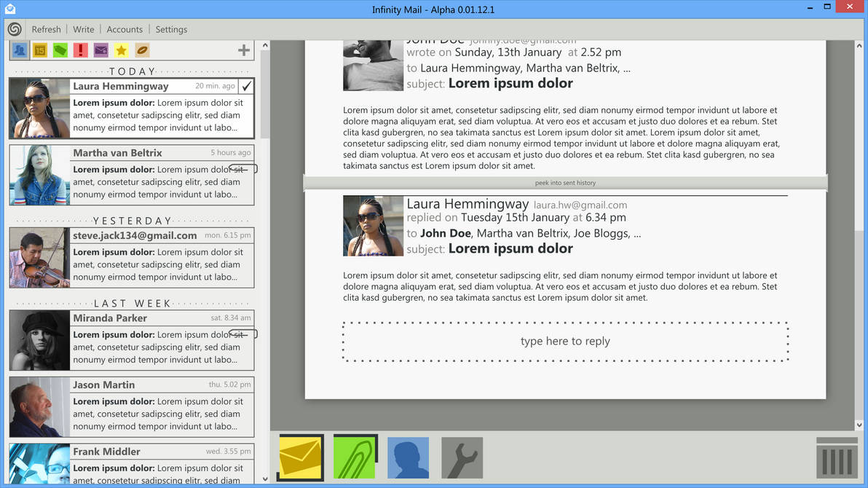Click the reply's subject Lorem ipsum dolor
This screenshot has height=488, width=868.
click(x=510, y=248)
